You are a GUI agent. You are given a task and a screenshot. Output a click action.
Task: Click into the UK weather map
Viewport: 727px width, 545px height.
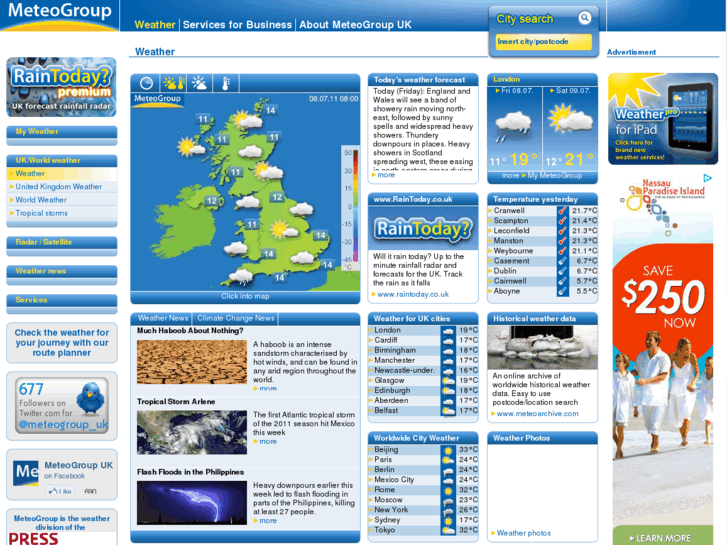[245, 192]
